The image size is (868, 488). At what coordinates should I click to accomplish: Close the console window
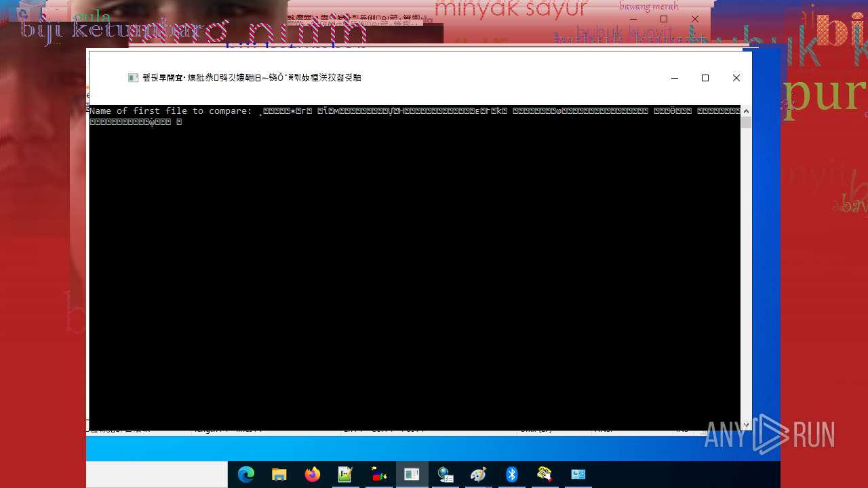736,78
